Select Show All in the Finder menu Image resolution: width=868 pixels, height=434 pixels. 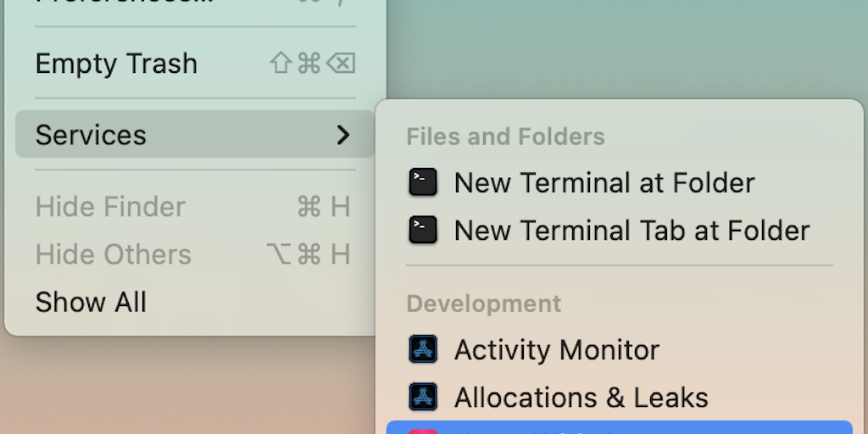click(91, 302)
